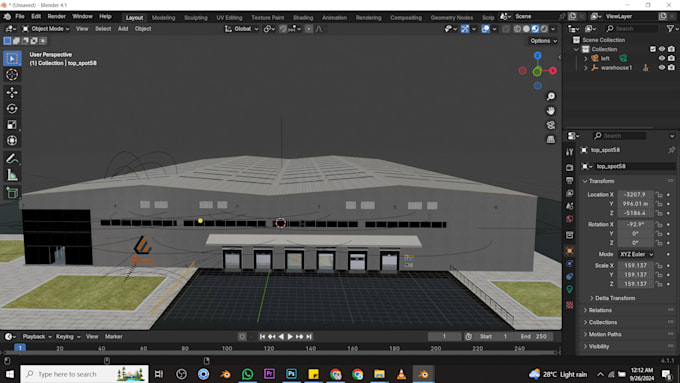Toggle lock on Scale X
The image size is (680, 383).
point(659,265)
